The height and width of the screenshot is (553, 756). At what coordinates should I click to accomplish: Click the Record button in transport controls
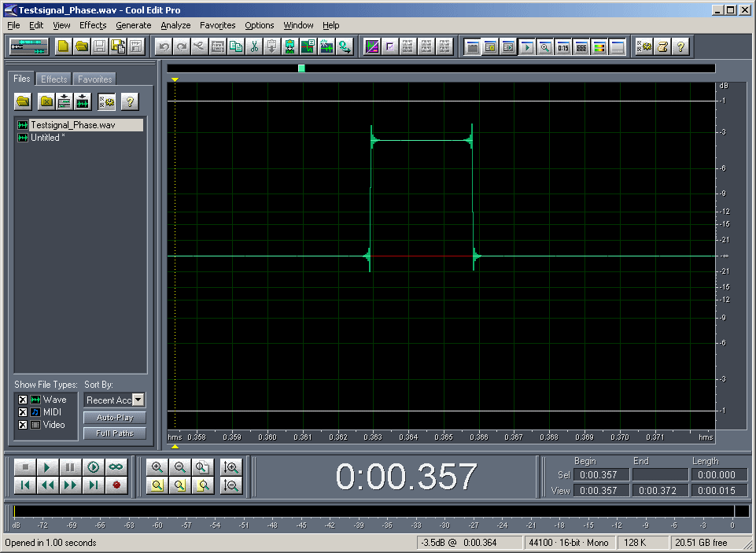tap(116, 485)
